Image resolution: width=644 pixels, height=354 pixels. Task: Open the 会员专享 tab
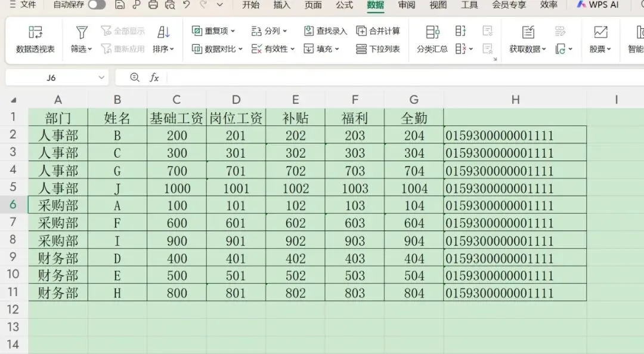point(509,5)
